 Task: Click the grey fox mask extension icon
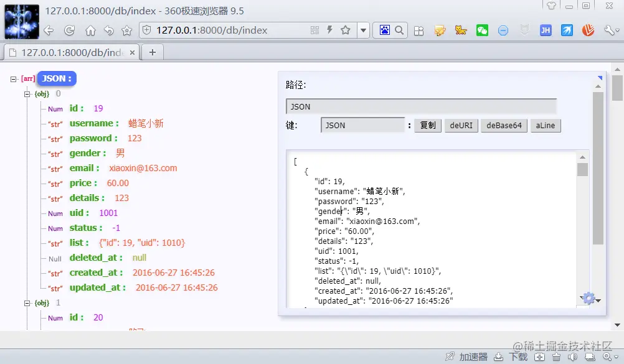click(x=524, y=30)
